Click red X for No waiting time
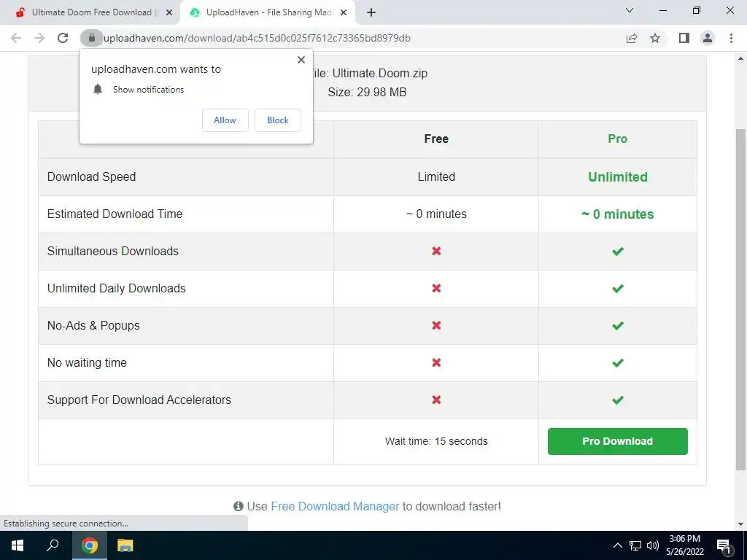747x560 pixels. [x=436, y=362]
